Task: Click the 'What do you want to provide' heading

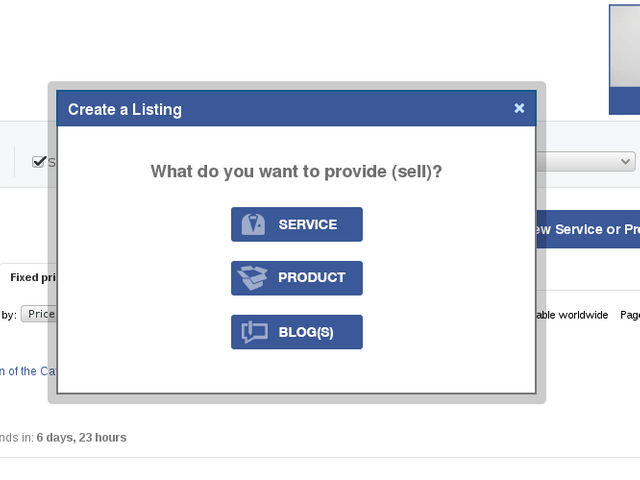Action: pyautogui.click(x=296, y=172)
